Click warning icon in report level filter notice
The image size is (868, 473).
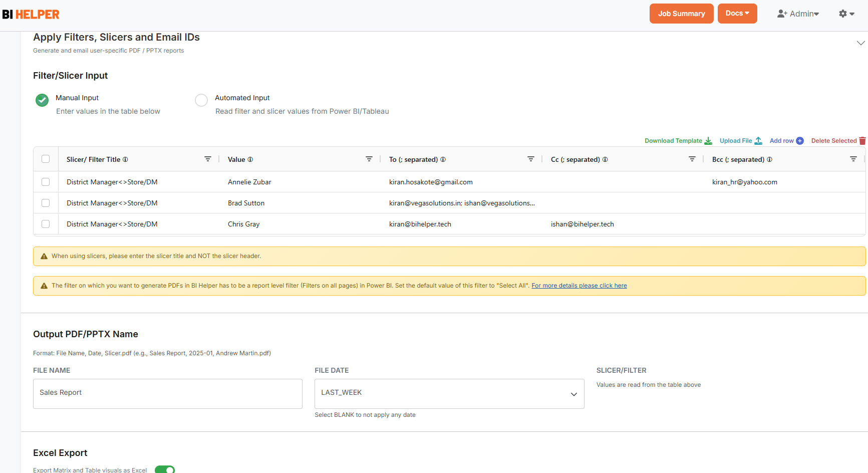(44, 286)
